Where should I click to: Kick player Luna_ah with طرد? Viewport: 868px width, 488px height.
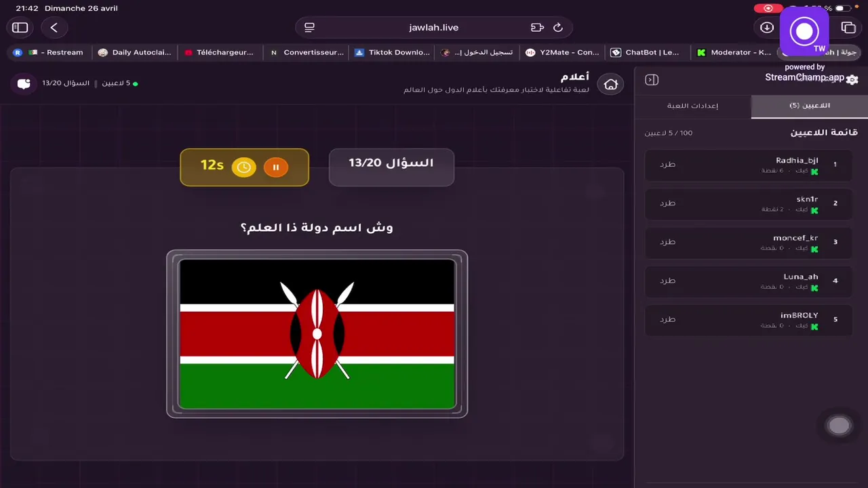click(x=668, y=281)
